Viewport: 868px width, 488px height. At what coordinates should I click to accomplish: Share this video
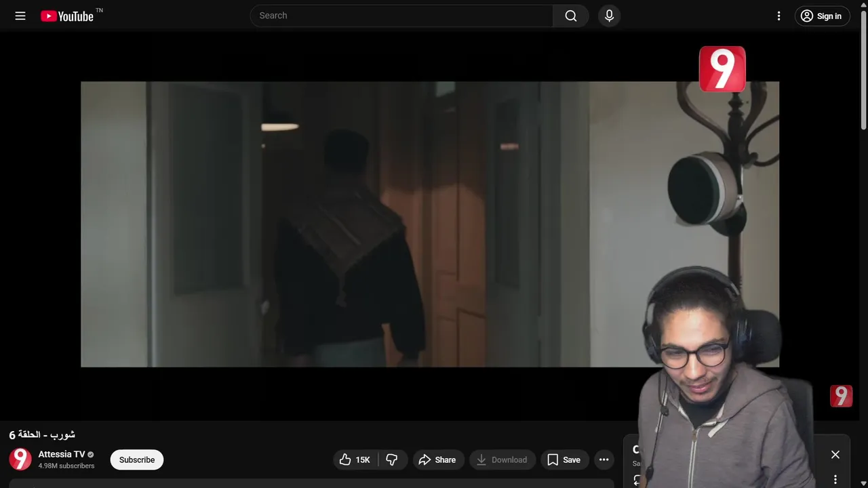(437, 460)
